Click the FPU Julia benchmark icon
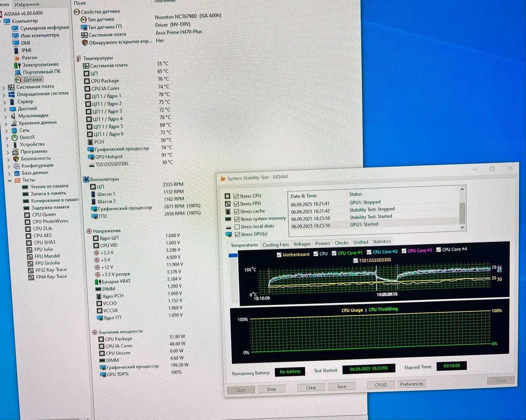The width and height of the screenshot is (526, 420). tap(30, 249)
